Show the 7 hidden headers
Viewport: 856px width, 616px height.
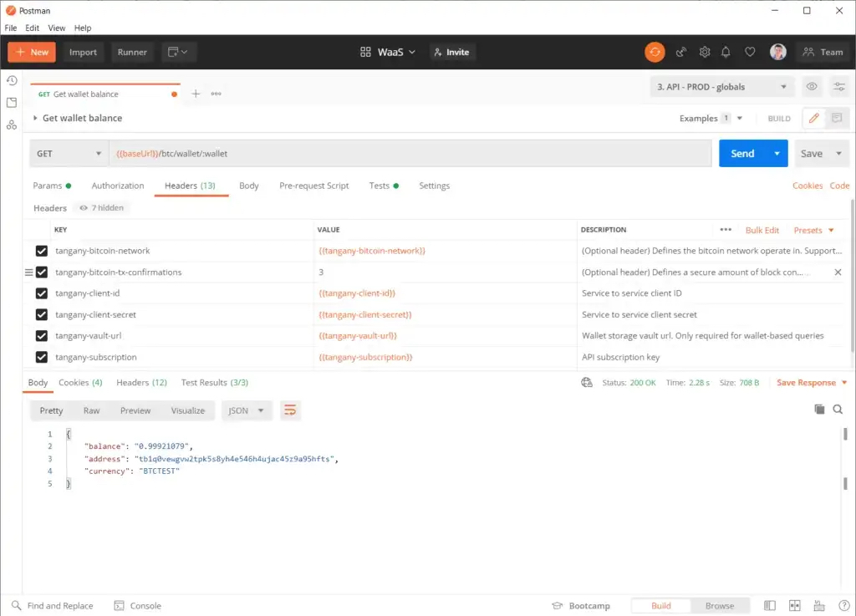click(x=101, y=208)
